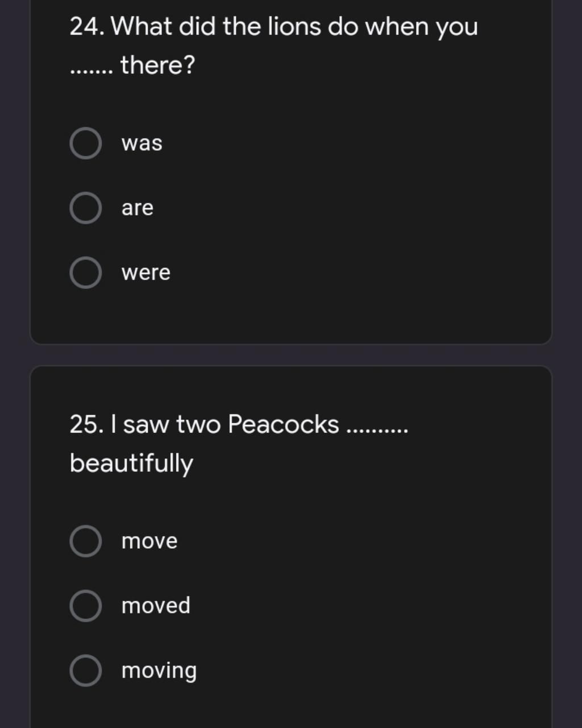This screenshot has height=728, width=582.
Task: Click the 'move' answer label text
Action: (x=149, y=541)
